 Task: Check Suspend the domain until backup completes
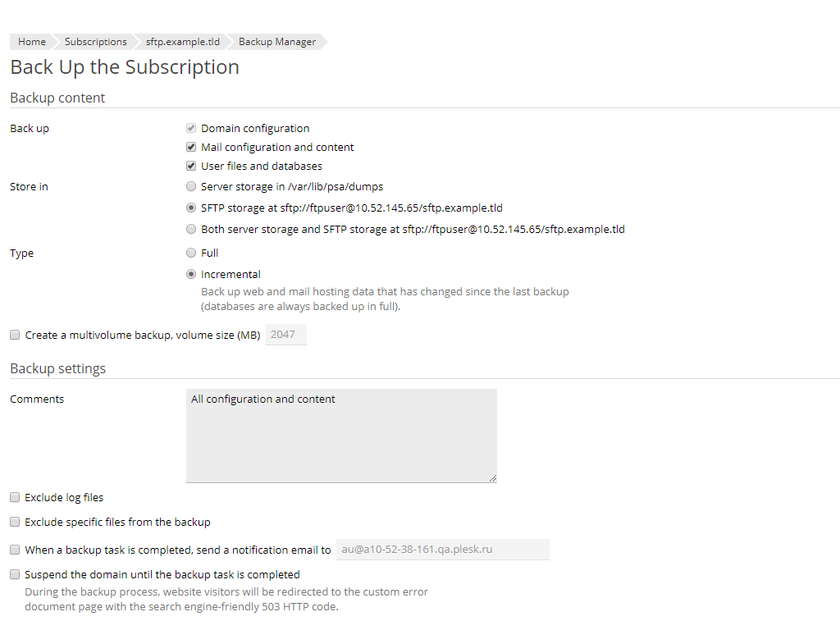coord(15,575)
